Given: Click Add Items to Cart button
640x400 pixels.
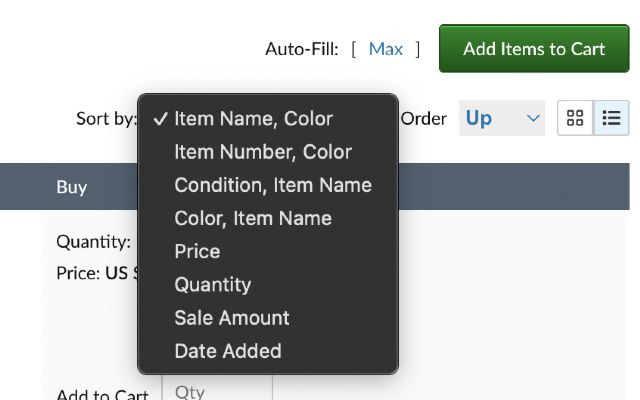Looking at the screenshot, I should [534, 48].
